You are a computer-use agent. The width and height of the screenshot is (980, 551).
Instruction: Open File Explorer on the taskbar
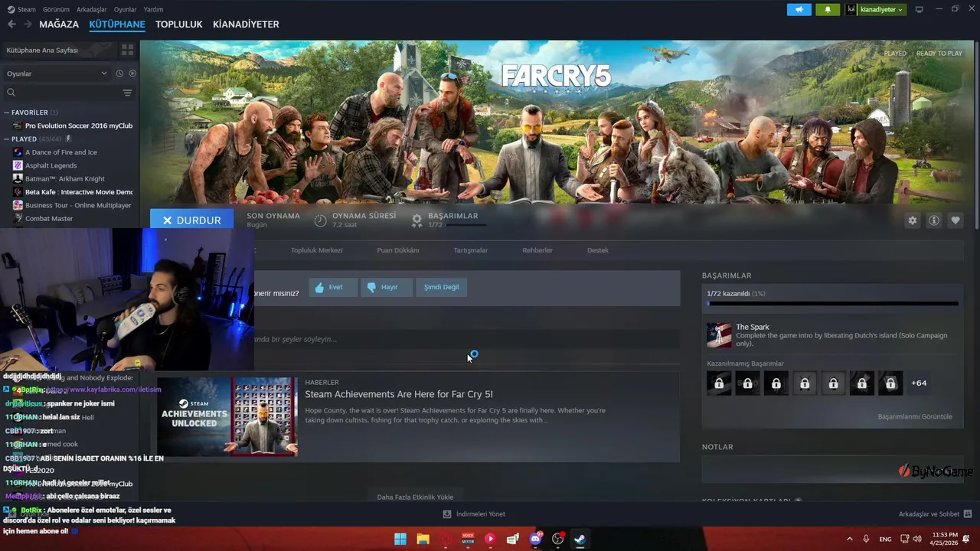click(x=423, y=539)
